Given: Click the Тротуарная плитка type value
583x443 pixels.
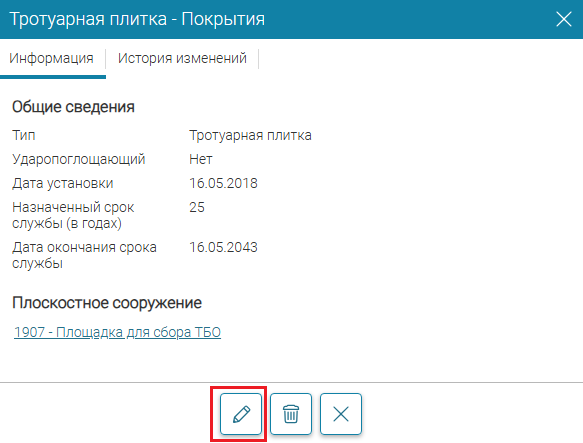Looking at the screenshot, I should click(x=250, y=135).
